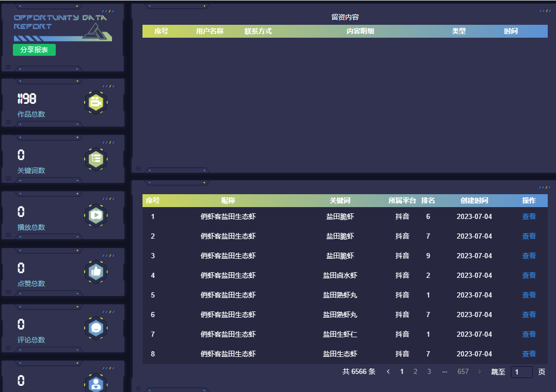Click 盐田生态虾 keyword cell in row 8

(340, 354)
